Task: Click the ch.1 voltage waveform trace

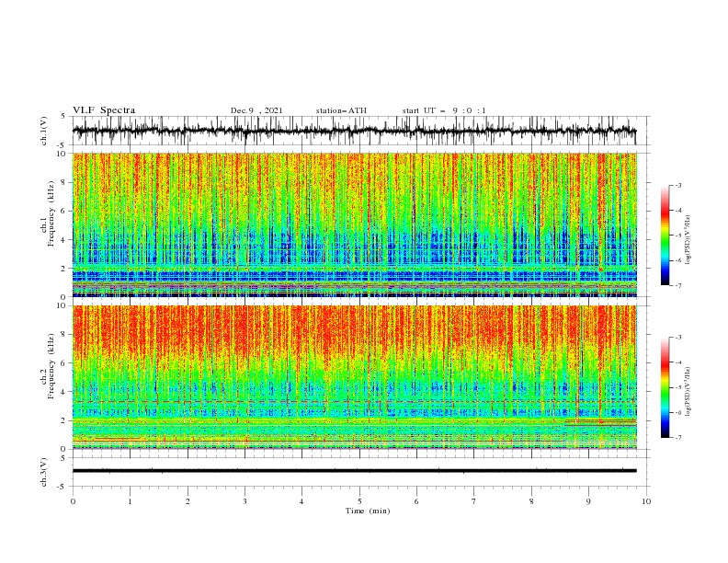Action: click(354, 131)
